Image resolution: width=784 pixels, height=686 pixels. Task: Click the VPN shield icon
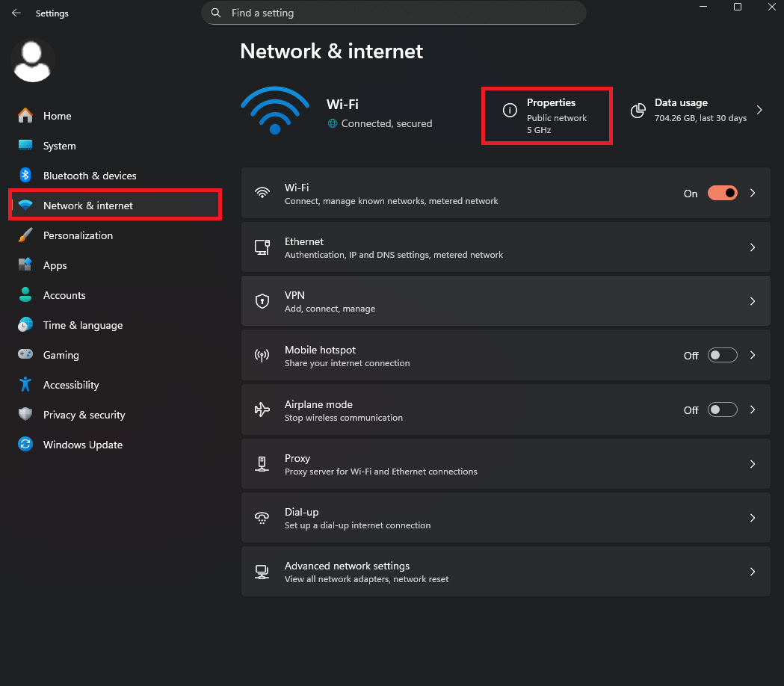[262, 301]
